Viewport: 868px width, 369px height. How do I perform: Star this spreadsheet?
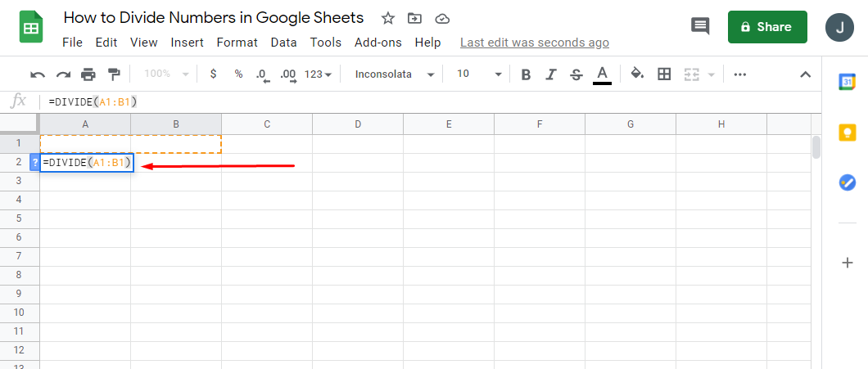pyautogui.click(x=388, y=18)
